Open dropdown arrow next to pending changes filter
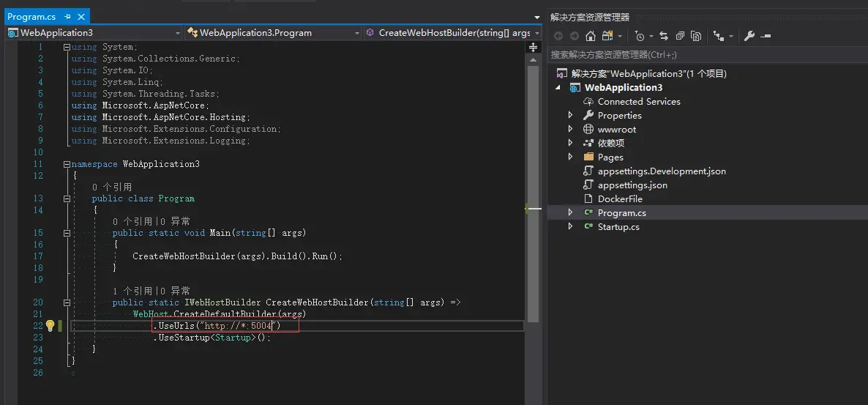 (x=651, y=37)
